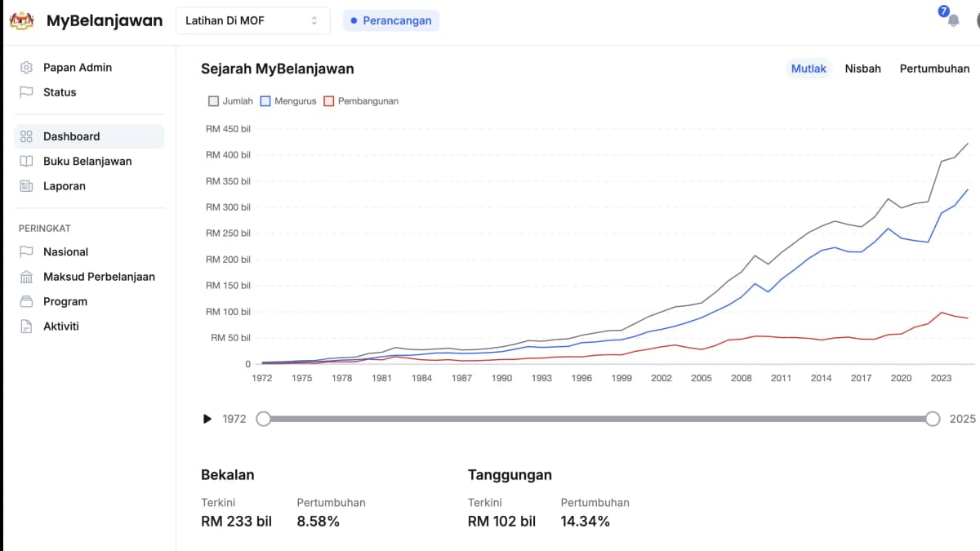
Task: Click the Program stack icon
Action: click(x=26, y=301)
